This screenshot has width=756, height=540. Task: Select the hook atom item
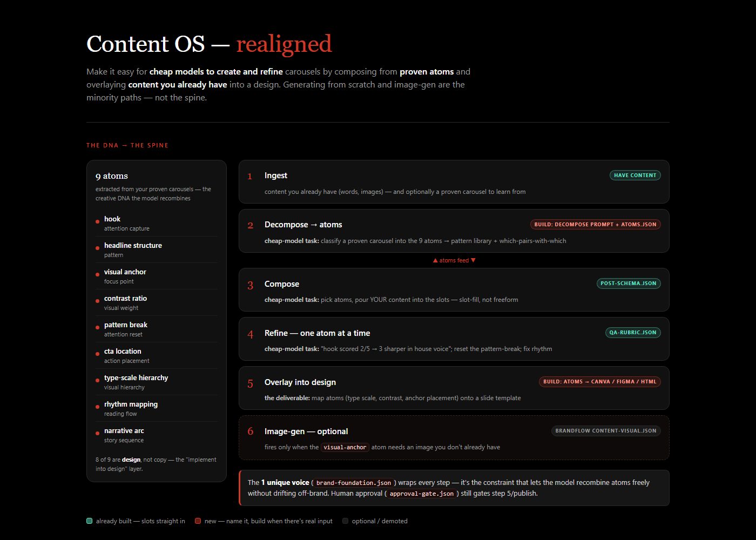pyautogui.click(x=157, y=224)
